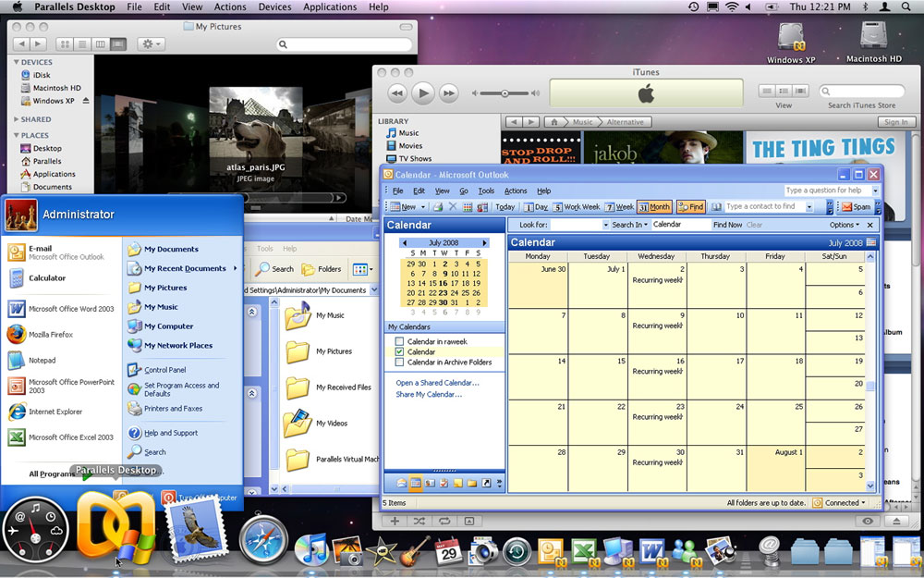Open Mail stamp icon in Dock
The width and height of the screenshot is (924, 578).
197,529
